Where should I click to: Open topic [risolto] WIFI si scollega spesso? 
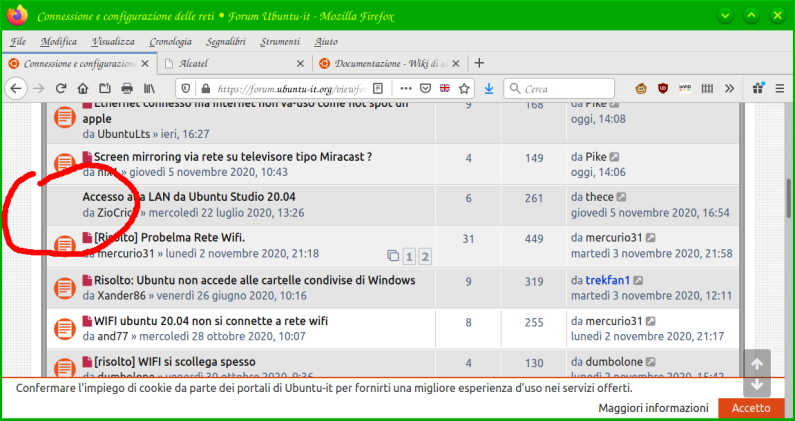[174, 362]
